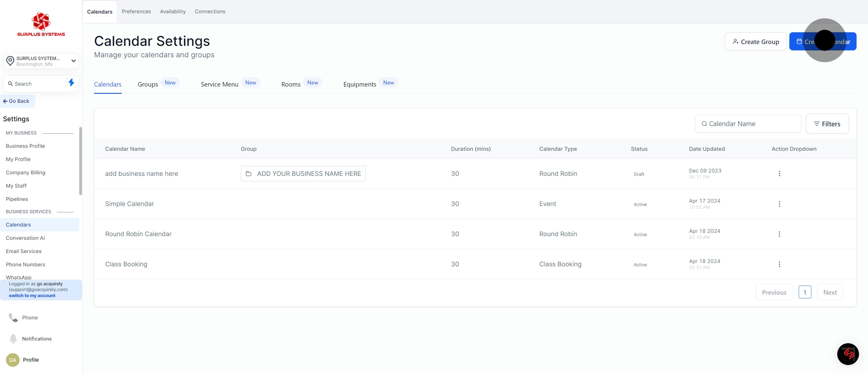
Task: Open the action menu for Simple Calendar
Action: pos(779,204)
